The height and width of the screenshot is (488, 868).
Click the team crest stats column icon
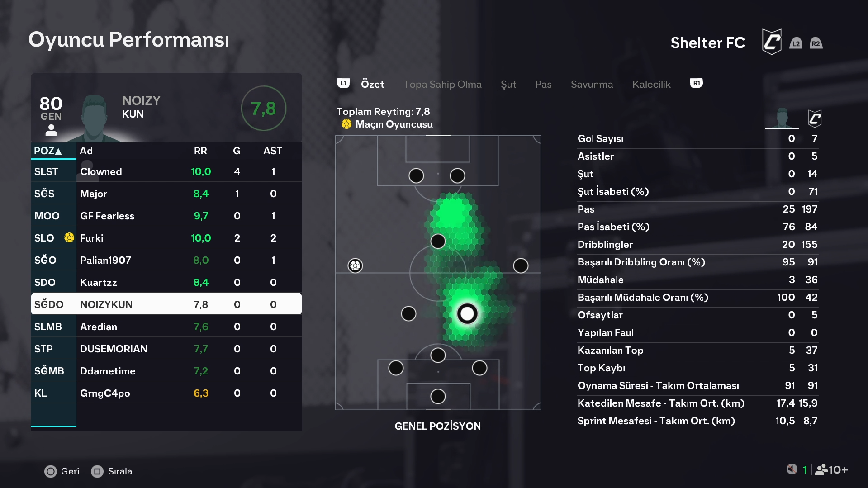815,118
